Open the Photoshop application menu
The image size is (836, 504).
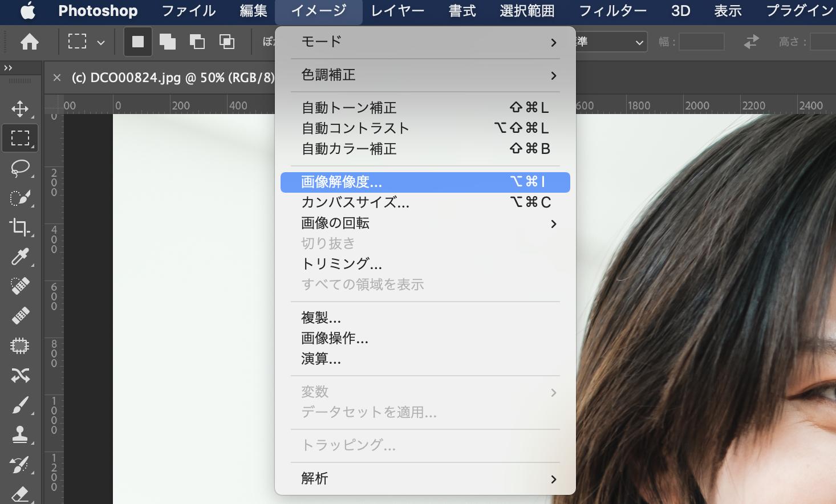[98, 11]
